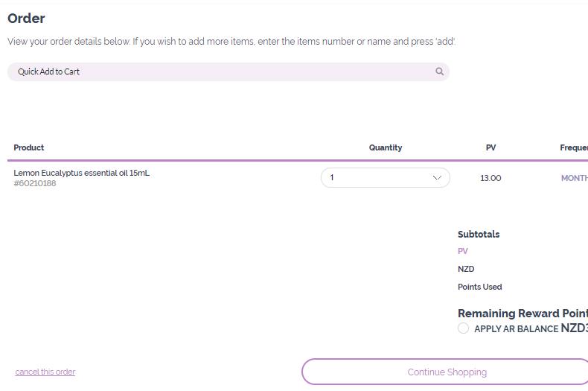
Task: Open the MONTH frequency option
Action: click(x=574, y=178)
